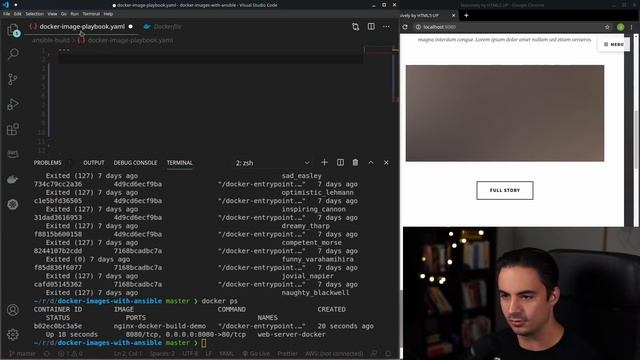640x360 pixels.
Task: Switch to the Dockerfile editor tab
Action: [x=162, y=27]
